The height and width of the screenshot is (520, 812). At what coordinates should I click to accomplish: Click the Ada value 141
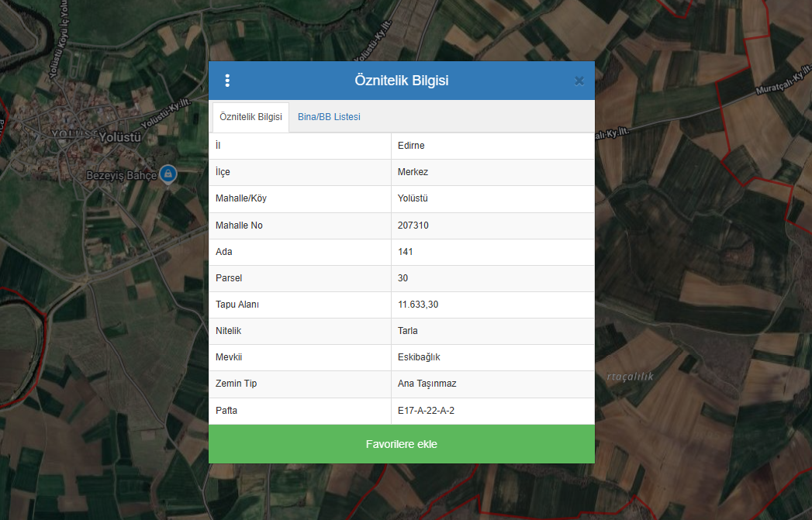(405, 252)
